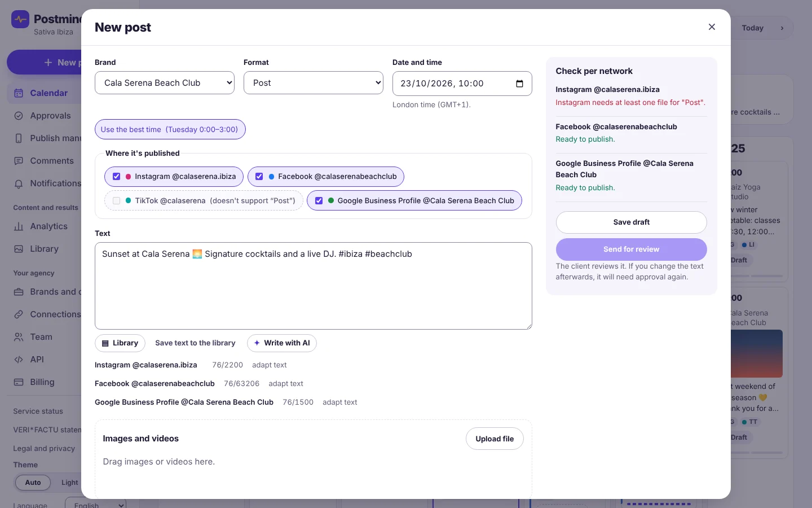Click the Calendar sidebar icon
Screen dimensions: 812x508
point(19,93)
